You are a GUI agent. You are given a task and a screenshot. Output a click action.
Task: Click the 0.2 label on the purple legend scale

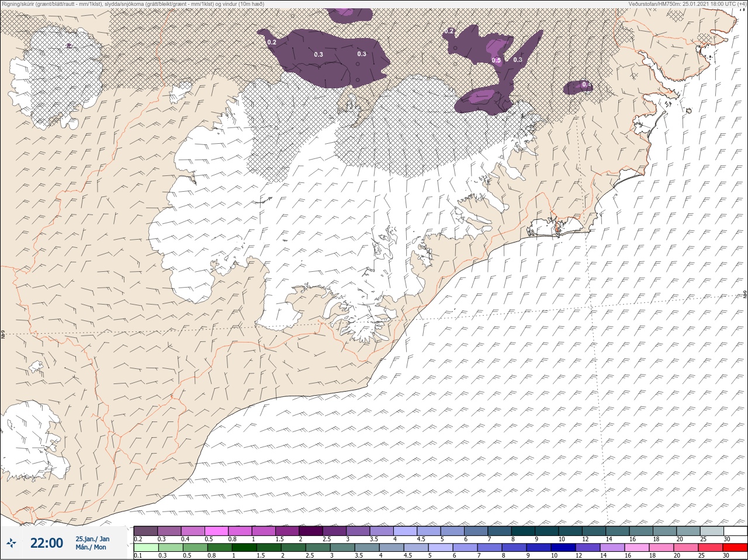[x=138, y=539]
